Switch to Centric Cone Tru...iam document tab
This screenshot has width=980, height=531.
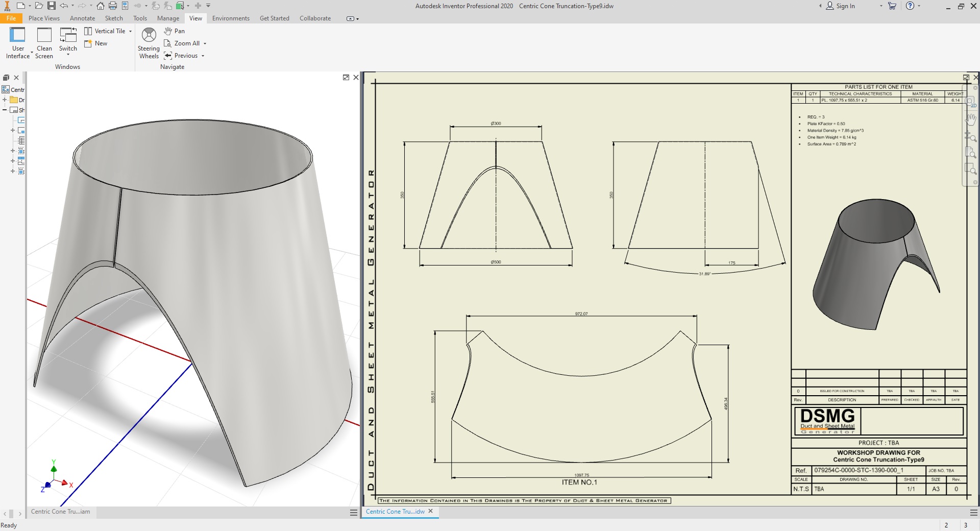60,512
